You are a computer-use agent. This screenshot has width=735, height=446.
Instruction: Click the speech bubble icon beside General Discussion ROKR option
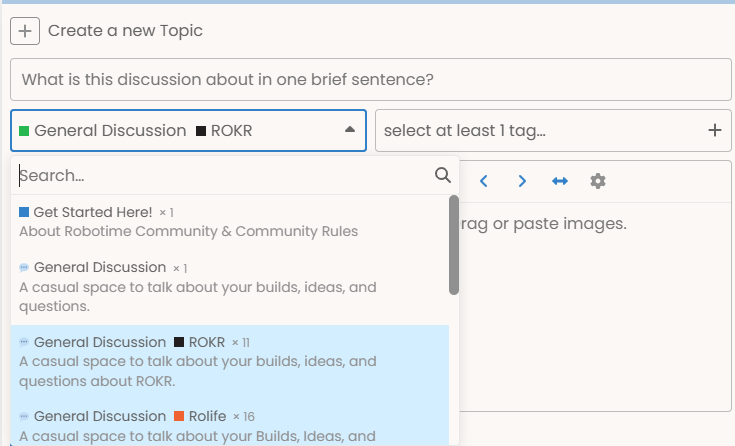click(24, 342)
